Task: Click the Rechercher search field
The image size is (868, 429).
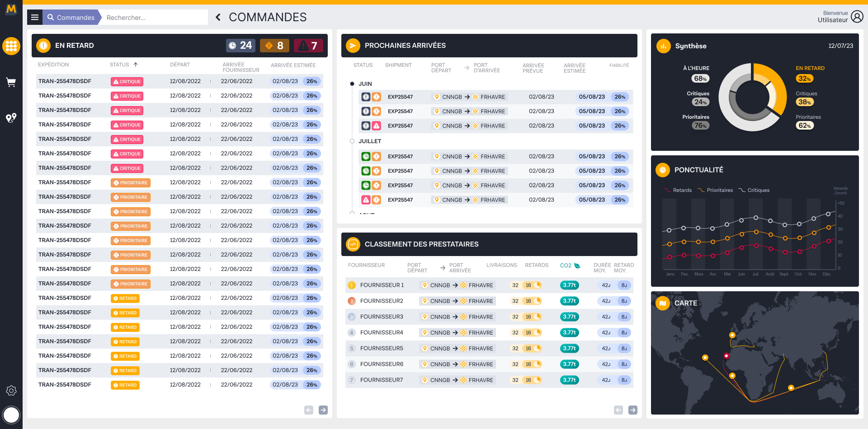Action: tap(154, 18)
